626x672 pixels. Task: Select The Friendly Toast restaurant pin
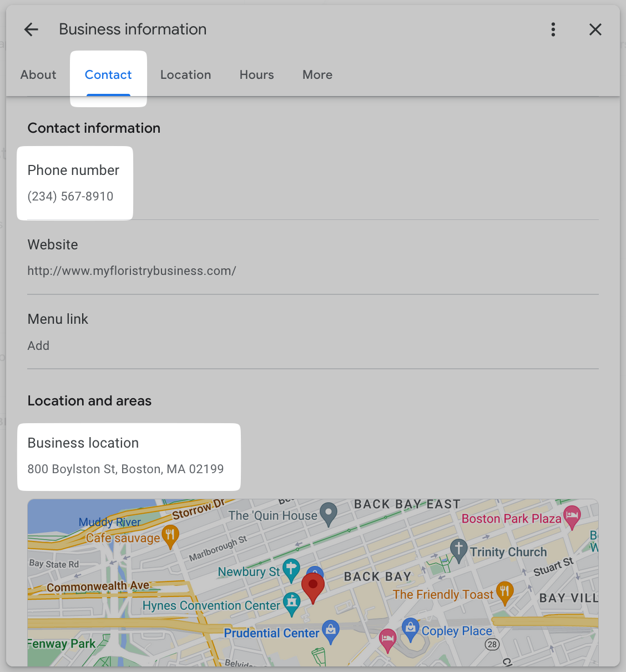tap(505, 591)
